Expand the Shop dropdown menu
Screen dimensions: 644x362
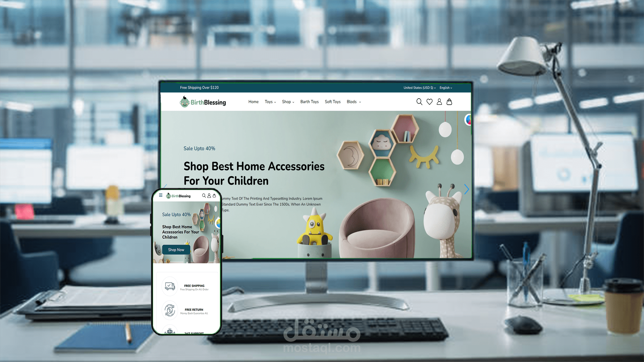click(x=287, y=102)
